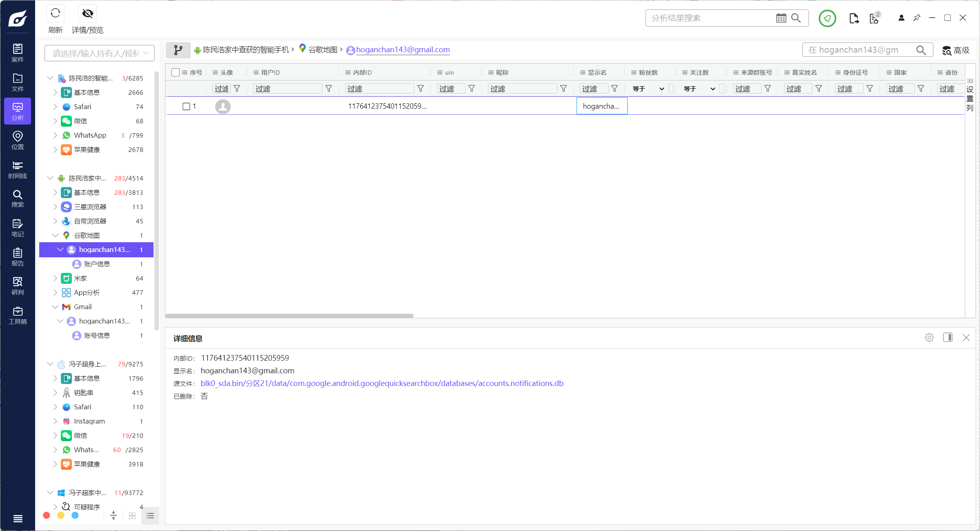Click the branch tree icon beside breadcrumb
This screenshot has height=531, width=980.
tap(178, 50)
